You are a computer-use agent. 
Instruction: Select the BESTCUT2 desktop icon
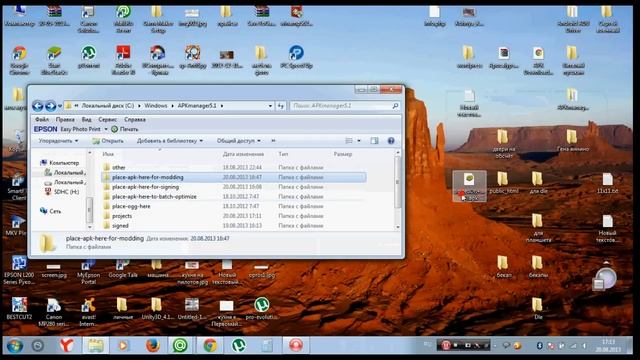click(x=19, y=308)
